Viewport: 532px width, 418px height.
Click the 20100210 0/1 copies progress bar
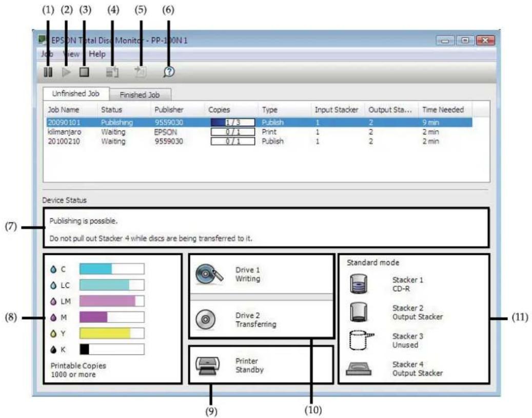pos(233,141)
